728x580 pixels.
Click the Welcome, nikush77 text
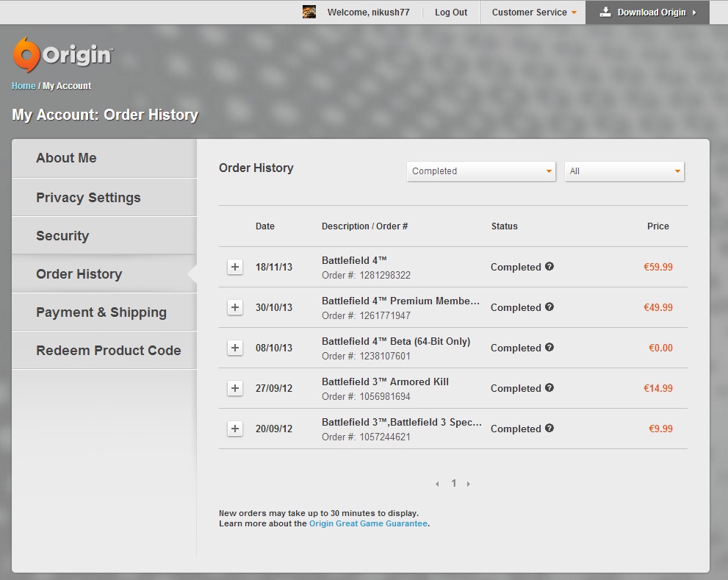[x=369, y=12]
